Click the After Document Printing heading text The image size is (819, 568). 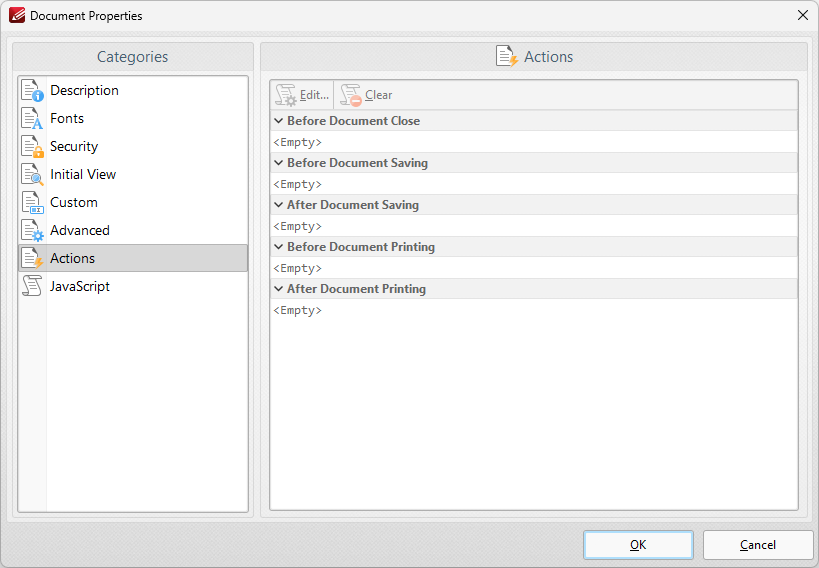[356, 289]
